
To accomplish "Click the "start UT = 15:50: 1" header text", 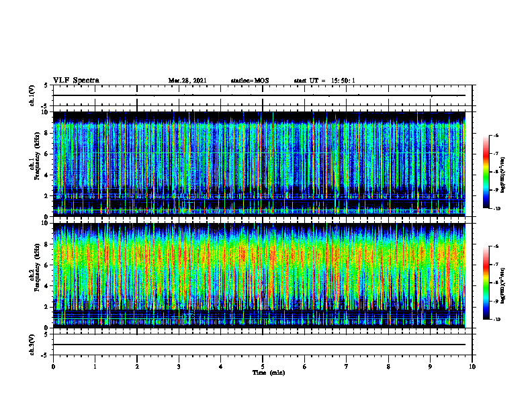I will coord(324,81).
